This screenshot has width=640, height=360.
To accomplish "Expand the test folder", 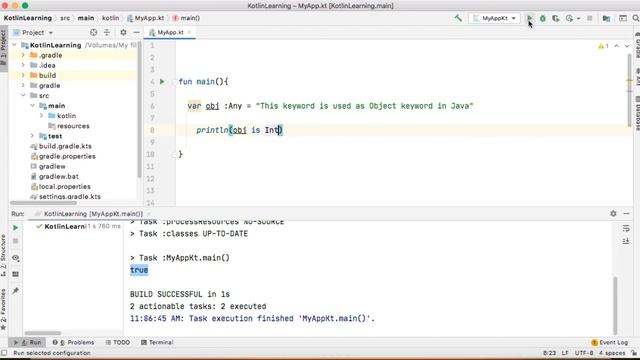I will point(33,136).
